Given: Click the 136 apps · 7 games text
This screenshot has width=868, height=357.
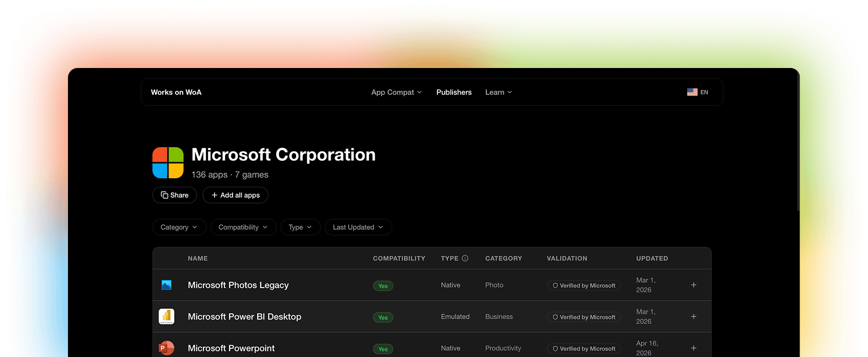Looking at the screenshot, I should coord(230,175).
